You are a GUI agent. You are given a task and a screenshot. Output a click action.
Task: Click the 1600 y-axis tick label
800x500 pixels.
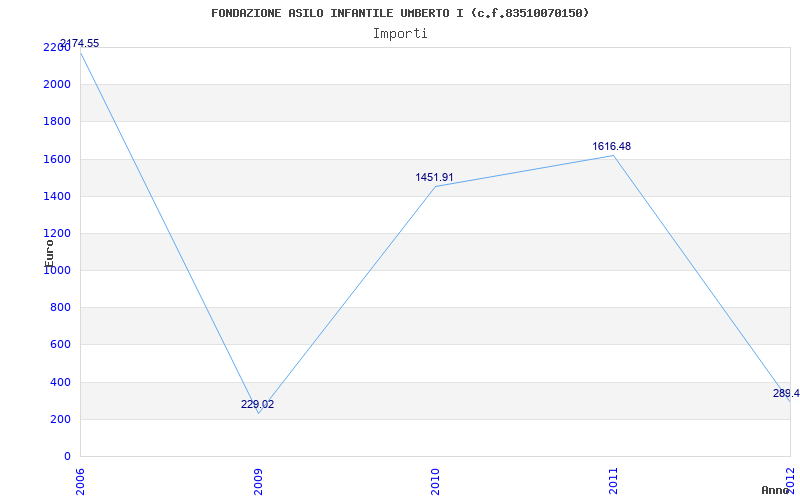[56, 159]
